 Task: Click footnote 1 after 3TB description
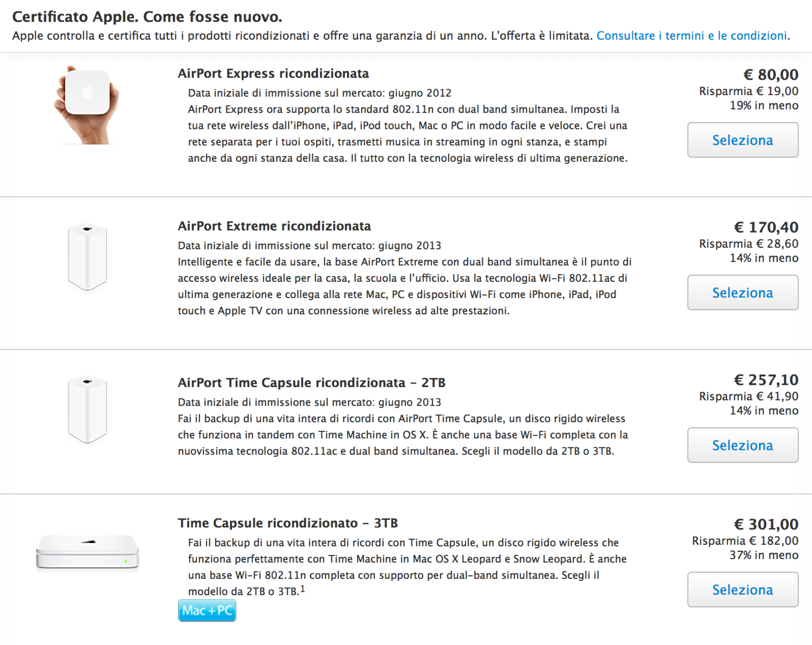(x=302, y=589)
